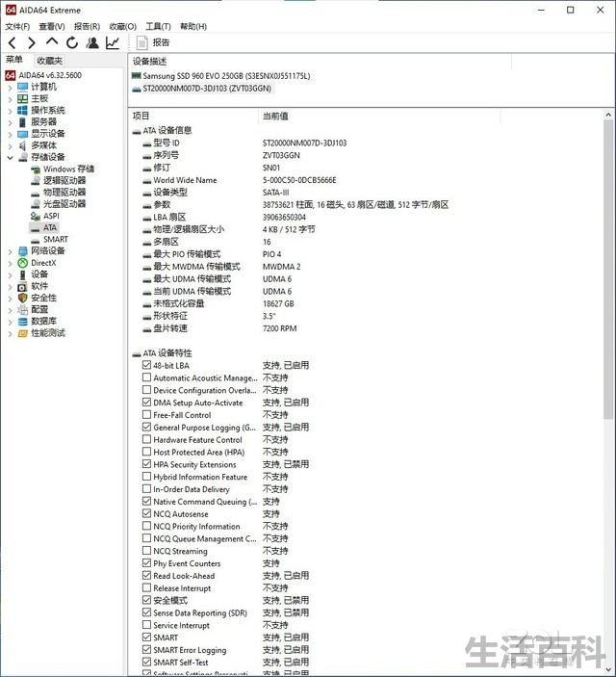616x677 pixels.
Task: Toggle the Service Interrupt checkbox
Action: [x=146, y=625]
